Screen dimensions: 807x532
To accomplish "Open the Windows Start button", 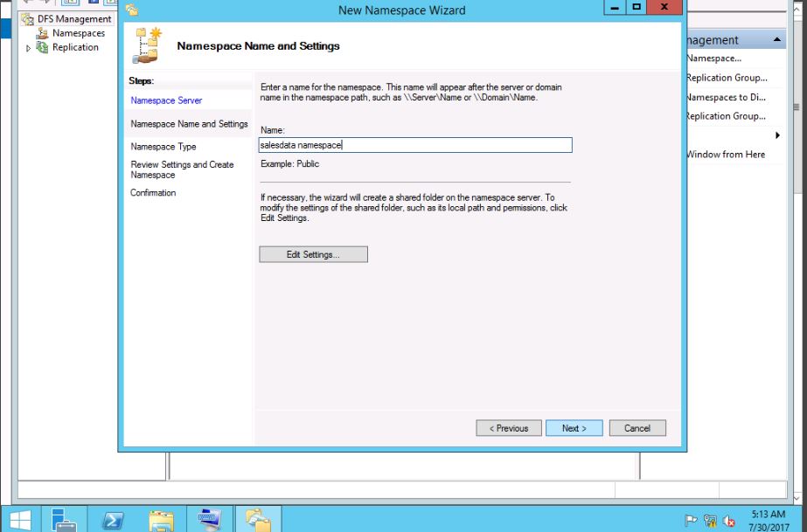I will (20, 520).
